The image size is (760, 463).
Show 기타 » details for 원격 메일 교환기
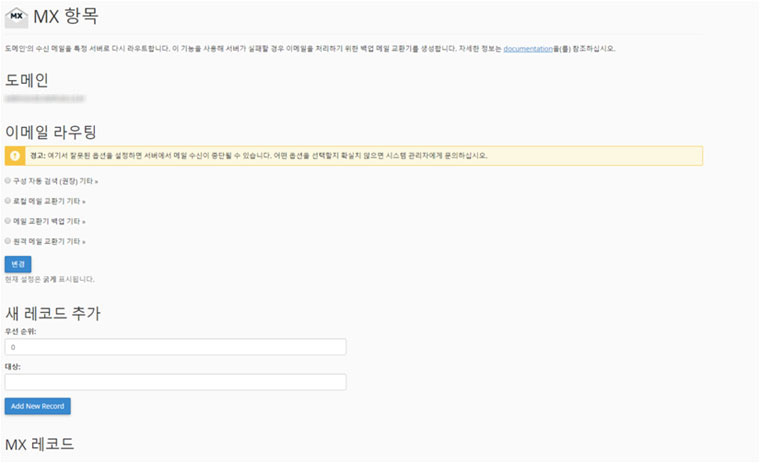(77, 242)
